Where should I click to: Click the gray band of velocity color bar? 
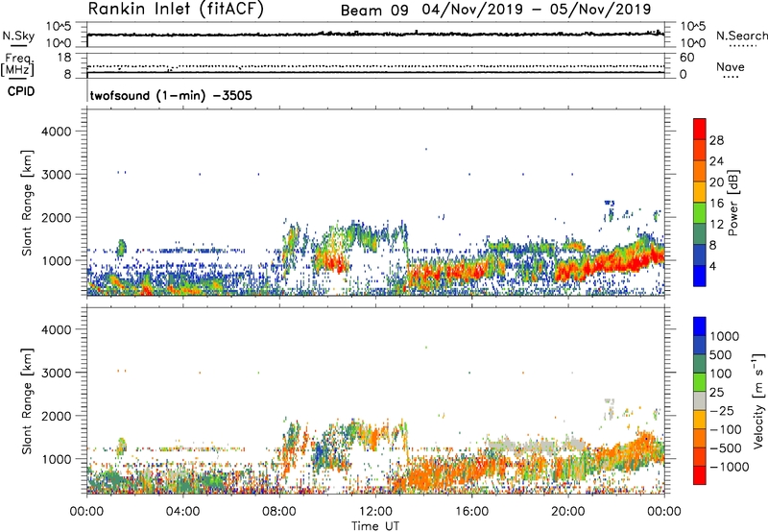point(700,400)
